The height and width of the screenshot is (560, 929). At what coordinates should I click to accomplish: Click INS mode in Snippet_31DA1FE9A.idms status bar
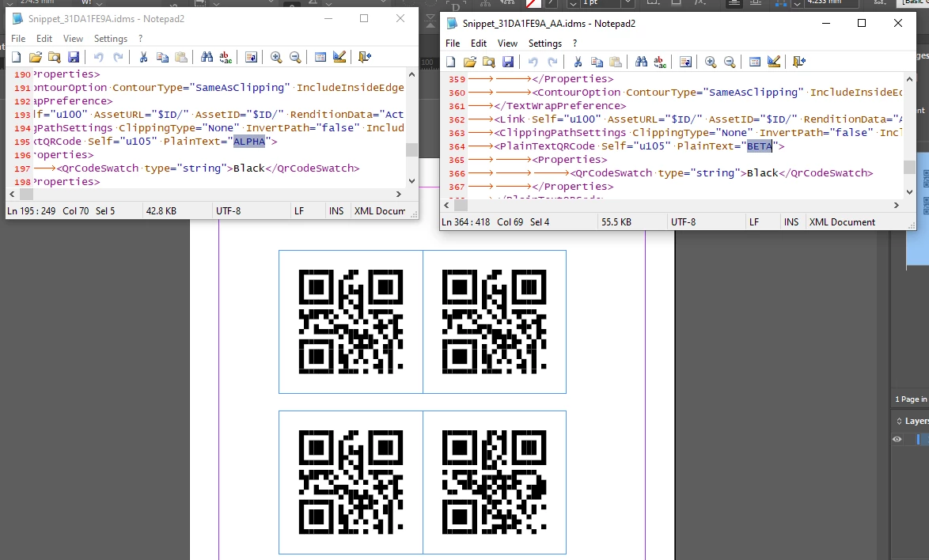[x=336, y=210]
